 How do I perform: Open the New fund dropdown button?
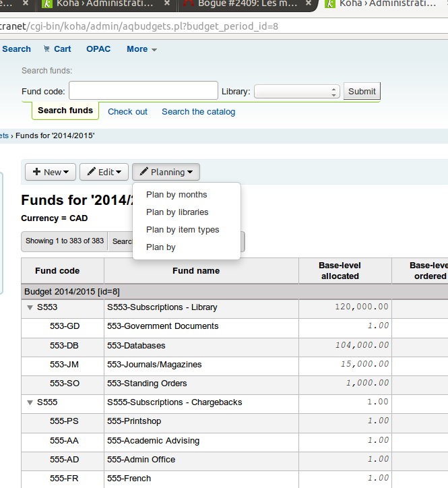51,172
